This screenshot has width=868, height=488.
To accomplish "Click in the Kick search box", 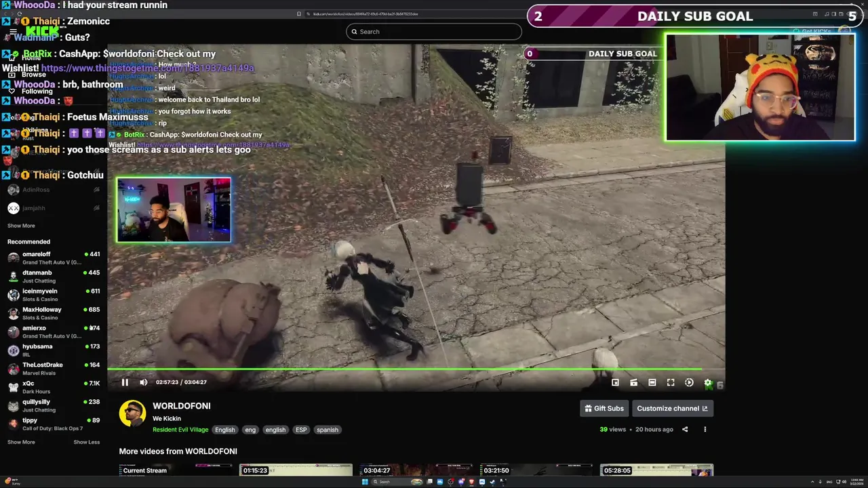I will 434,31.
